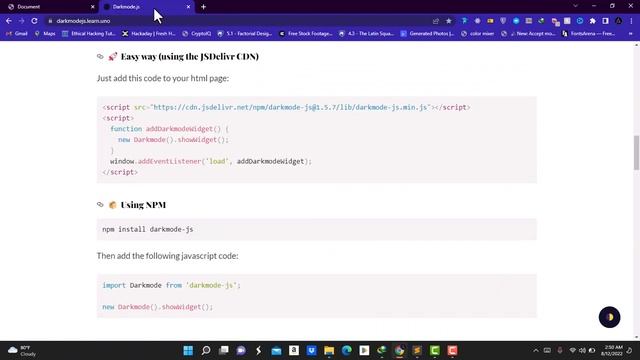This screenshot has width=640, height=360.
Task: Open the profile avatar icon
Action: coord(619,21)
